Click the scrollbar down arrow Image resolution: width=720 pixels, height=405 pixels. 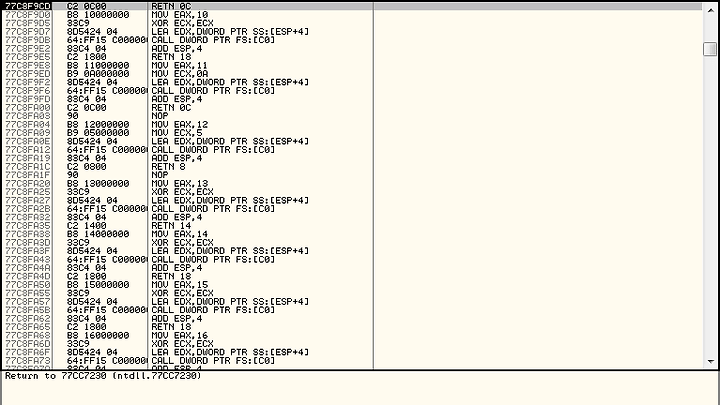point(710,361)
